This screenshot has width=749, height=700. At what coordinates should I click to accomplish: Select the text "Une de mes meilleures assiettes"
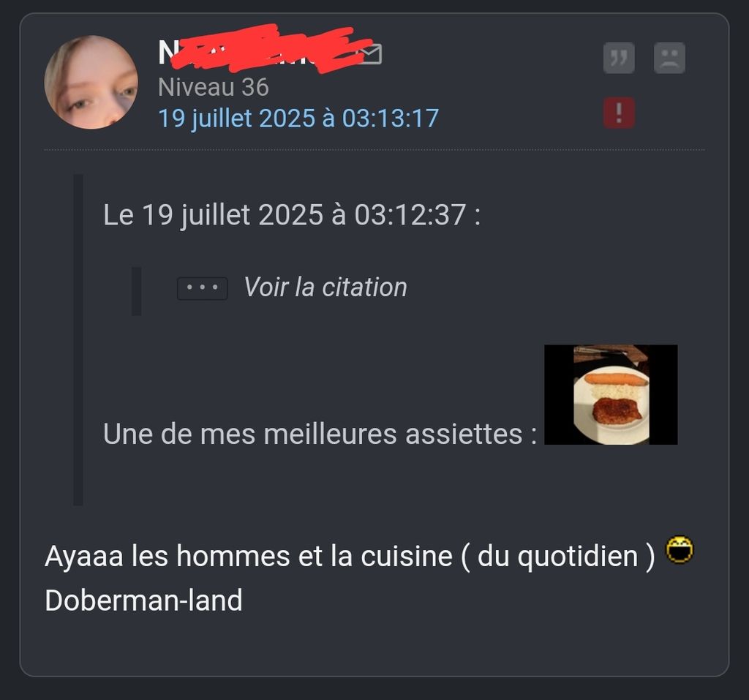(x=313, y=434)
